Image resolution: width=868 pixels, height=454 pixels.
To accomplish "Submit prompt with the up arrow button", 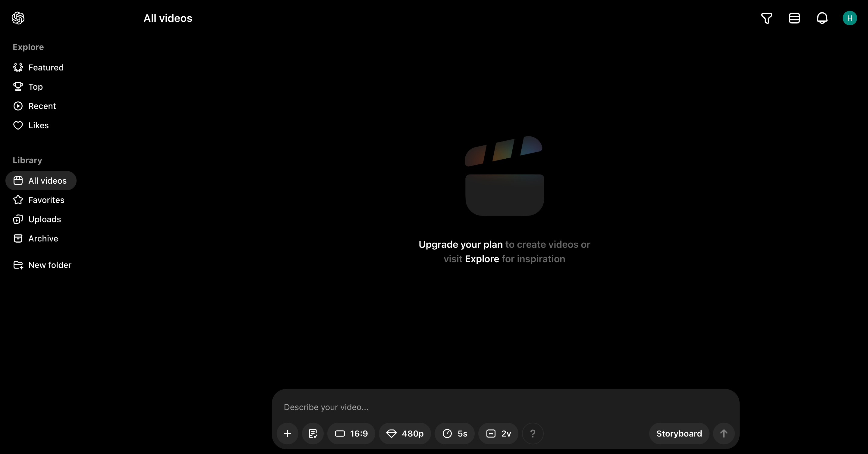I will pos(723,434).
